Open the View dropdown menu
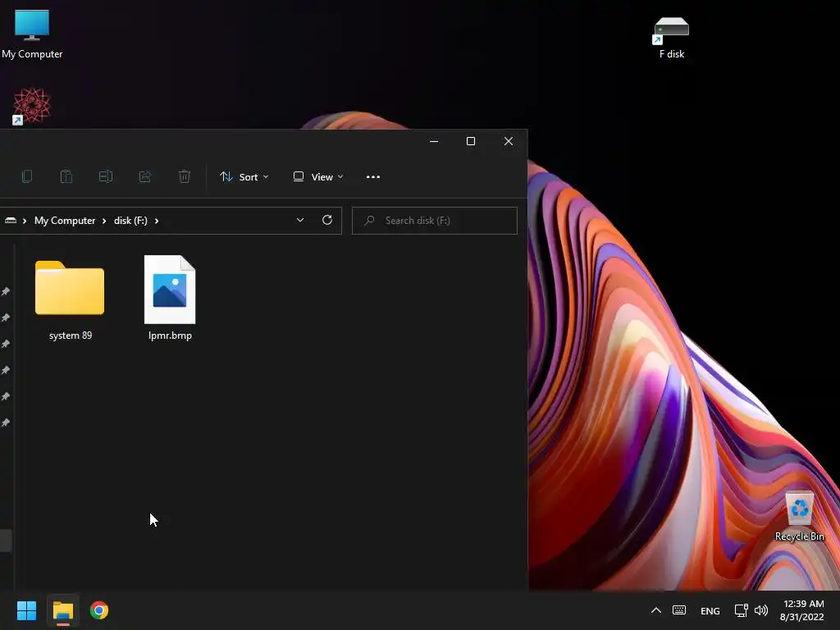This screenshot has height=630, width=840. click(317, 177)
